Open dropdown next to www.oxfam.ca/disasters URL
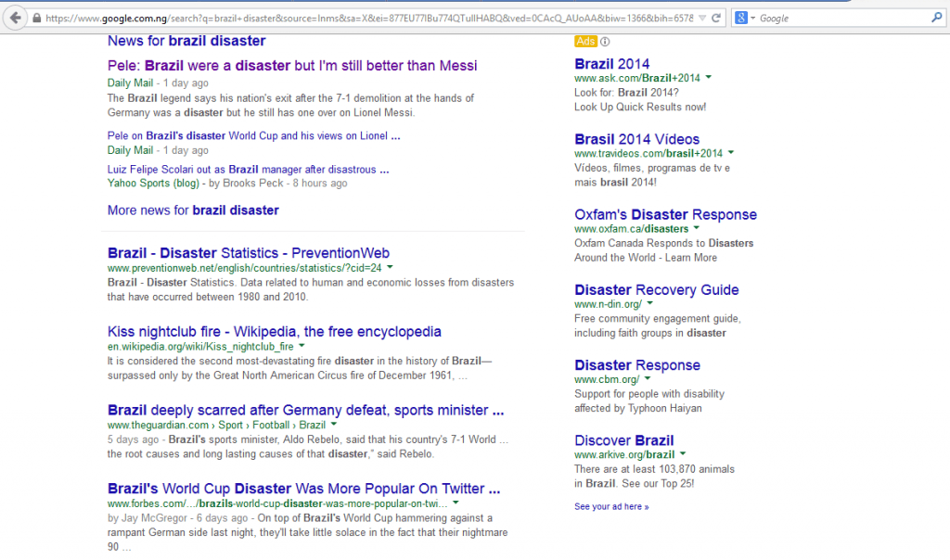Screen dimensions: 950x560 [697, 228]
